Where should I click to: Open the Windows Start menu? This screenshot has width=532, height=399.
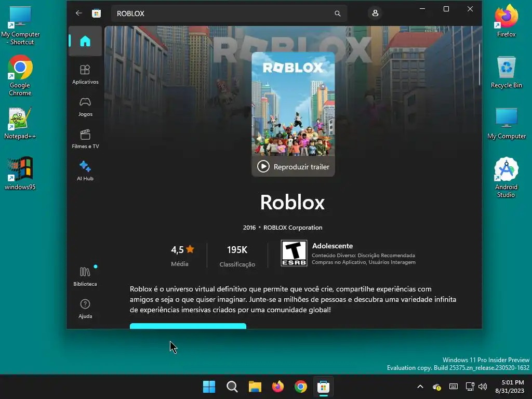(209, 387)
